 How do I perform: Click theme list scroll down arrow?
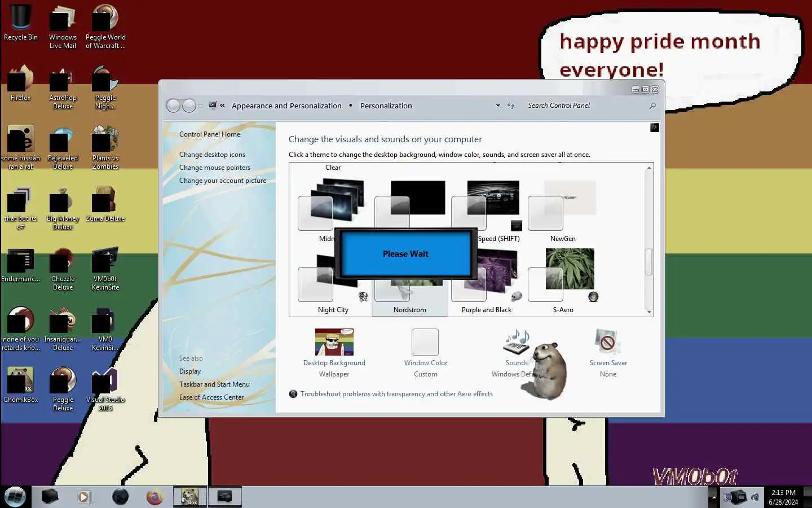pos(649,312)
